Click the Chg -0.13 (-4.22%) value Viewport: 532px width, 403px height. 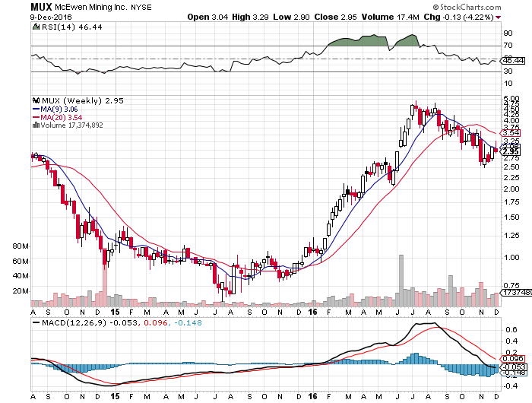pyautogui.click(x=458, y=17)
